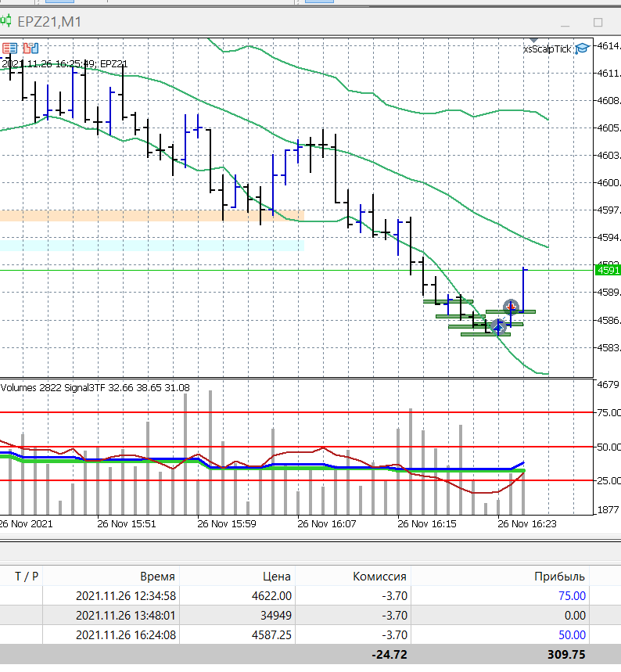Image resolution: width=621 pixels, height=672 pixels.
Task: Sort trades by the Комиссия column header
Action: 379,577
